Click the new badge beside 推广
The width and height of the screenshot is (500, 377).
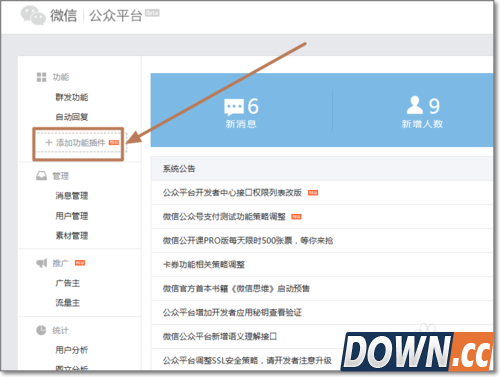pos(80,263)
